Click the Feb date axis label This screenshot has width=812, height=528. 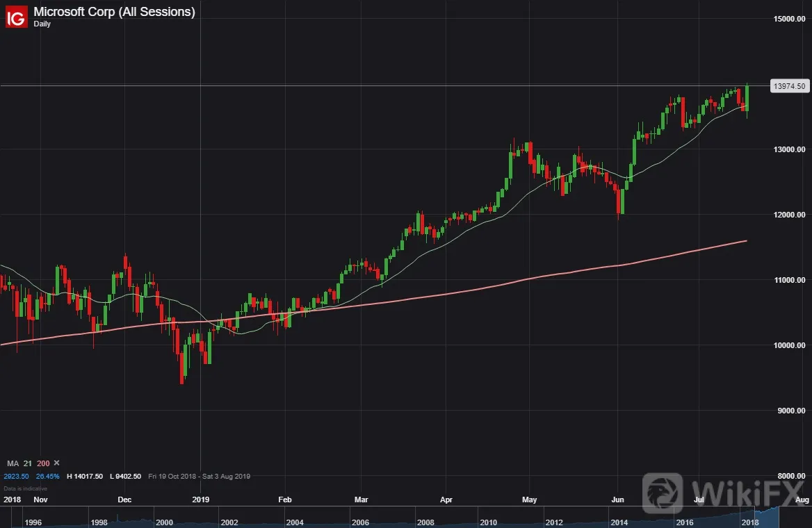pyautogui.click(x=285, y=500)
